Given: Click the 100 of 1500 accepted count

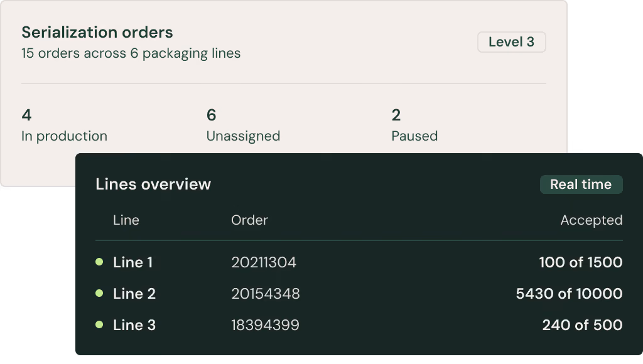Looking at the screenshot, I should [581, 262].
